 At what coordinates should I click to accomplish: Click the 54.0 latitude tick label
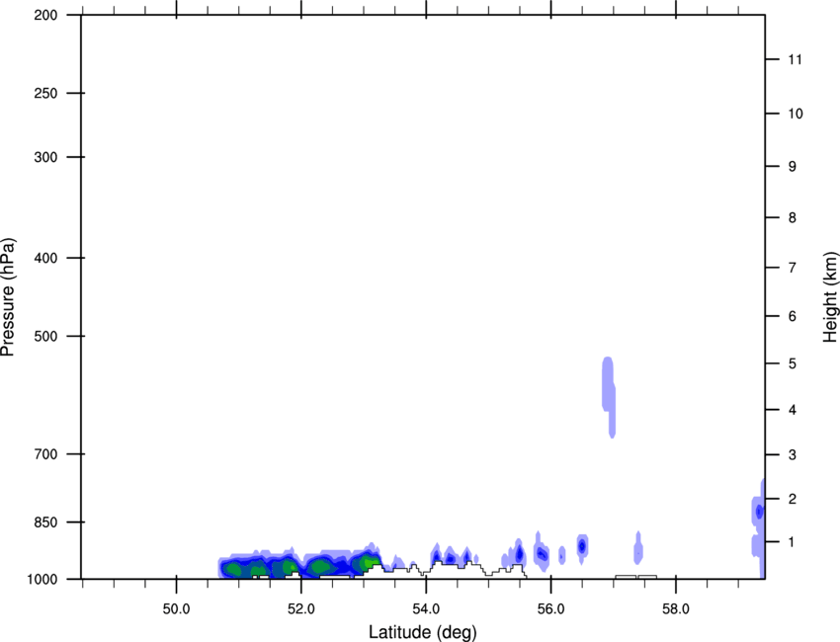click(x=426, y=608)
